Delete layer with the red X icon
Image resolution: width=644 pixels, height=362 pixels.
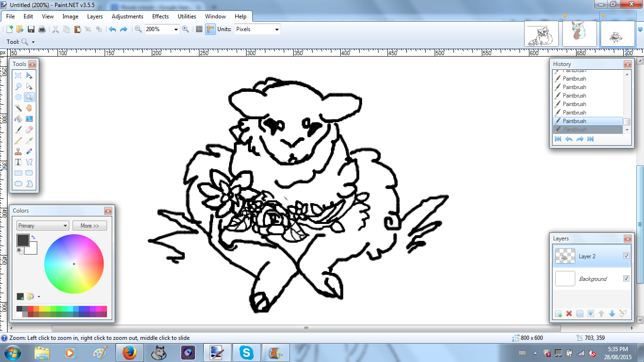coord(569,313)
